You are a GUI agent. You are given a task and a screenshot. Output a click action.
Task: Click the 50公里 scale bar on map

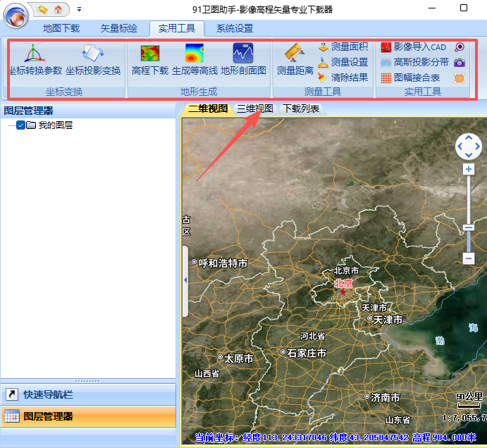[469, 400]
